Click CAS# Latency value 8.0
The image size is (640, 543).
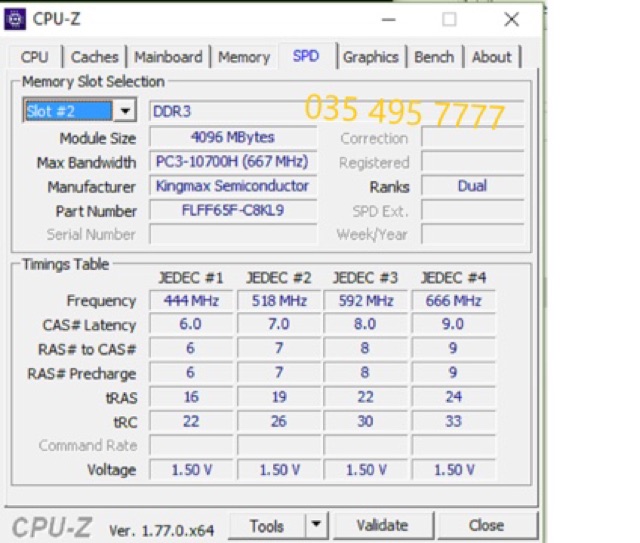pos(366,324)
